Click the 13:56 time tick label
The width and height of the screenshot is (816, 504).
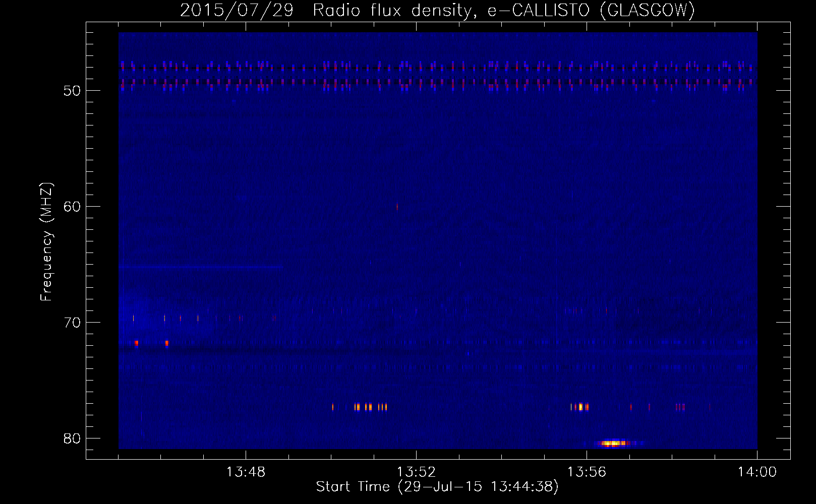point(587,472)
